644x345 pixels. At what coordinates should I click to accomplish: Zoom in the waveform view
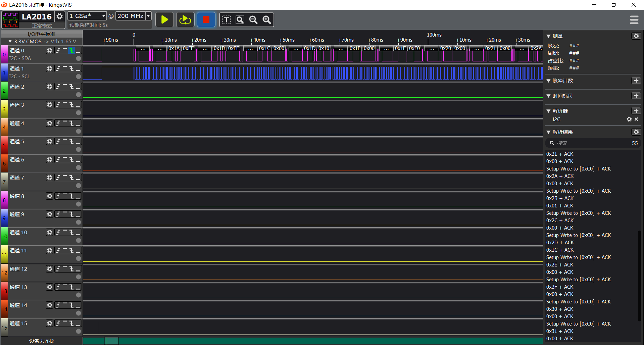pyautogui.click(x=267, y=20)
